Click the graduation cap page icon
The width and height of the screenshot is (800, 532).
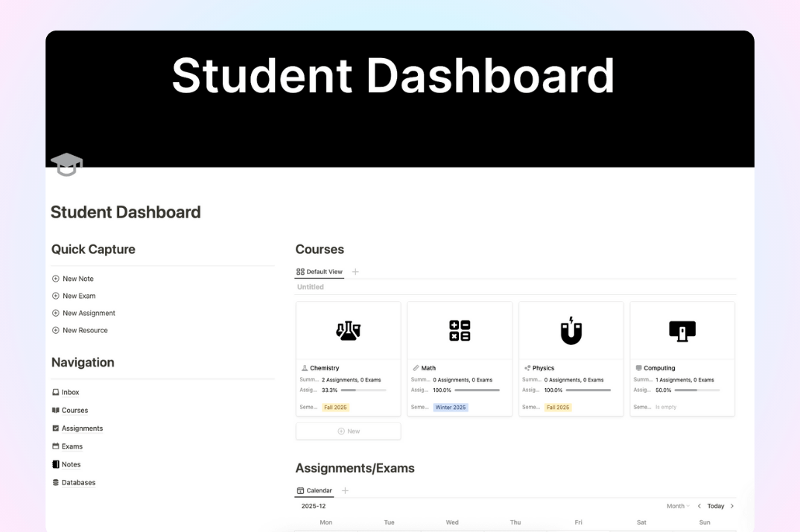coord(66,164)
